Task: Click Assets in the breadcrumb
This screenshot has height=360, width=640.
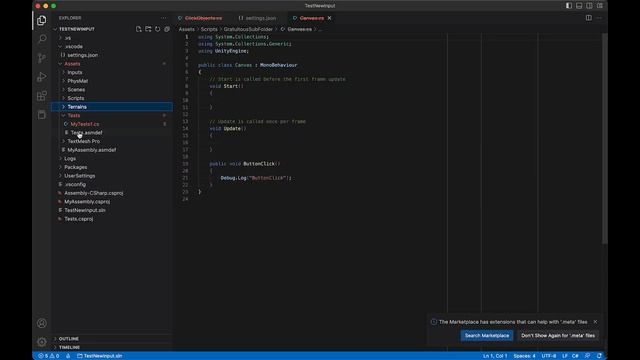Action: tap(187, 29)
